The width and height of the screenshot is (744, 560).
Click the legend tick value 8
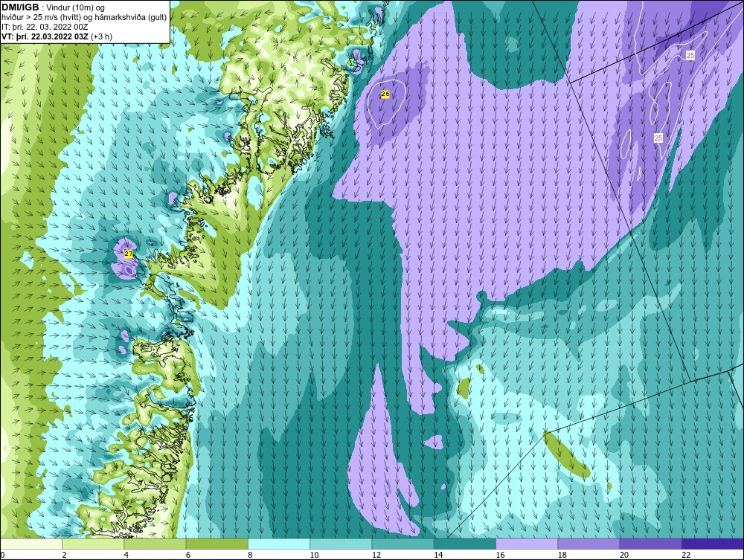[251, 556]
